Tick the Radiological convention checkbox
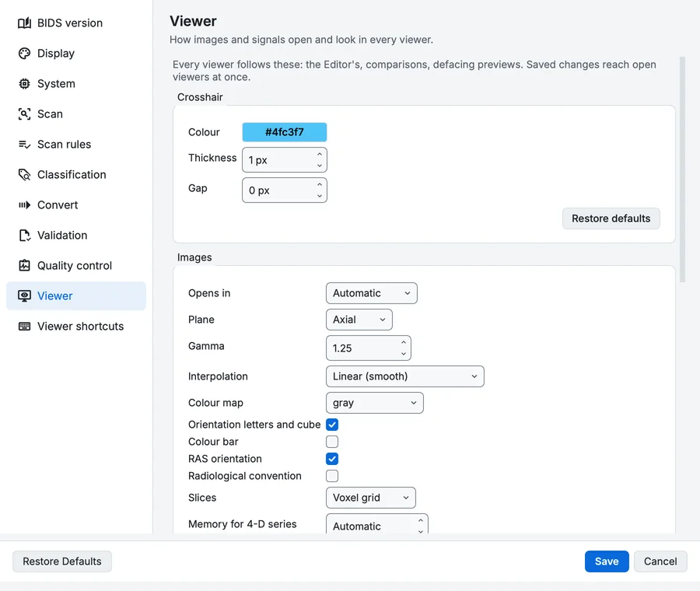The width and height of the screenshot is (700, 591). pyautogui.click(x=332, y=476)
